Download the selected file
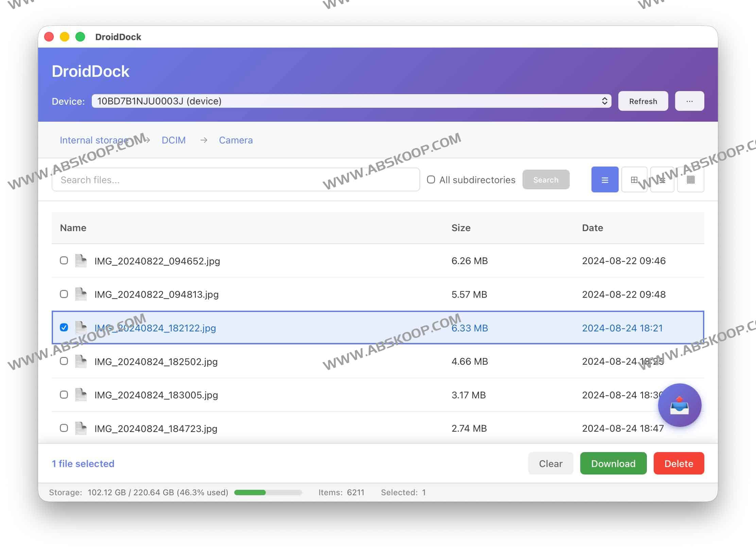756x552 pixels. pos(613,463)
